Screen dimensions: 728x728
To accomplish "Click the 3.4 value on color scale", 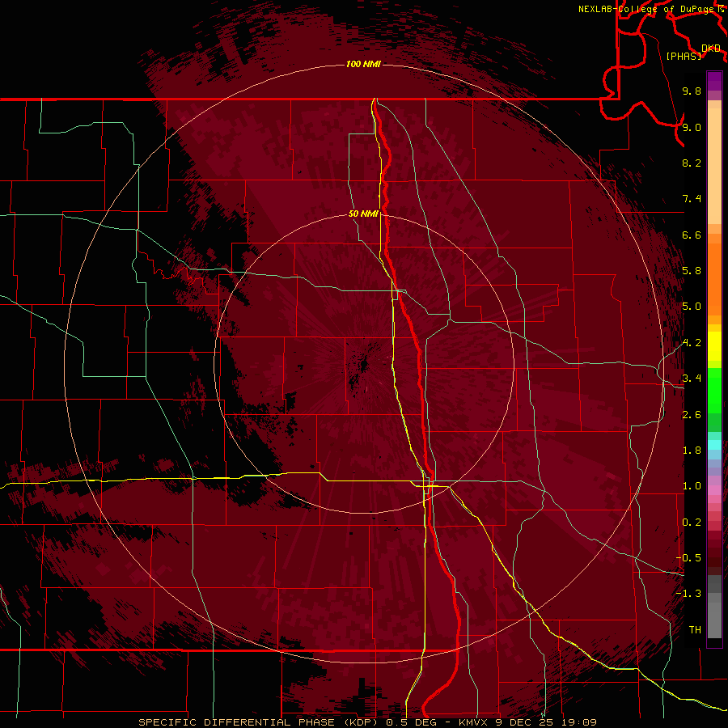I will 692,379.
